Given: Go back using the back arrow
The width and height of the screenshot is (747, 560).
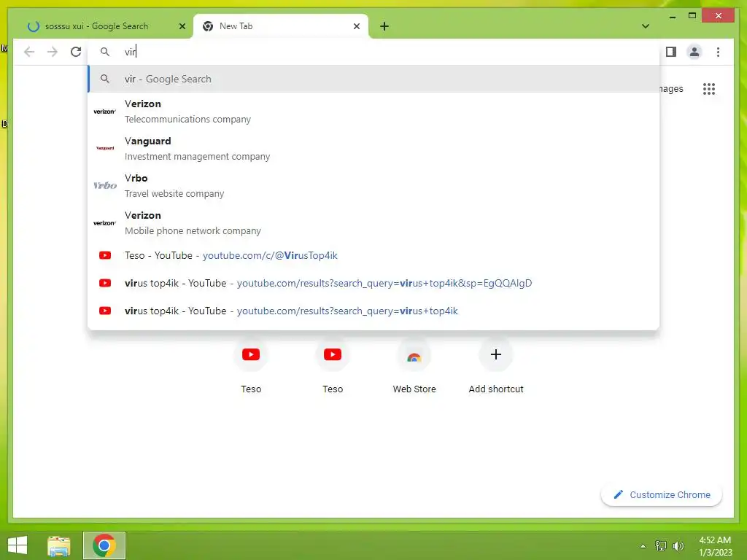Looking at the screenshot, I should coord(29,52).
